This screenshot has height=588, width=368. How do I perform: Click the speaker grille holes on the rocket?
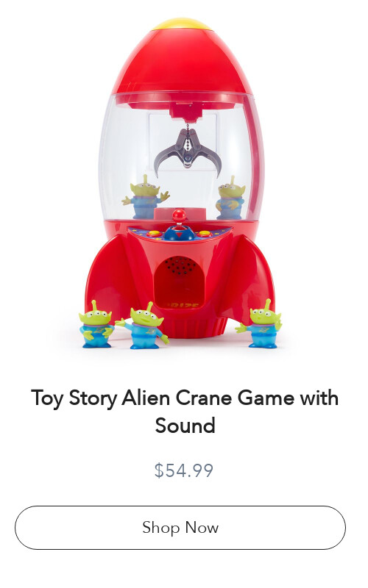coord(180,268)
